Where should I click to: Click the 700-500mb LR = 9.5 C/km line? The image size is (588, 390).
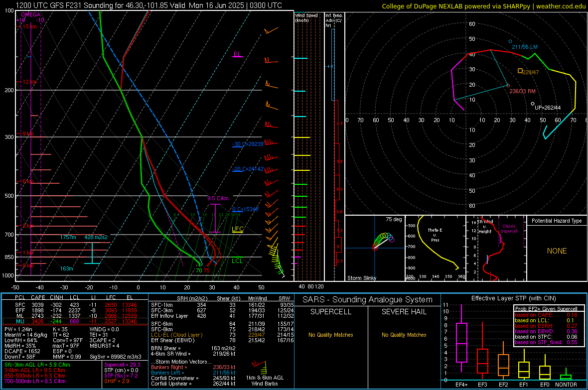coord(35,381)
